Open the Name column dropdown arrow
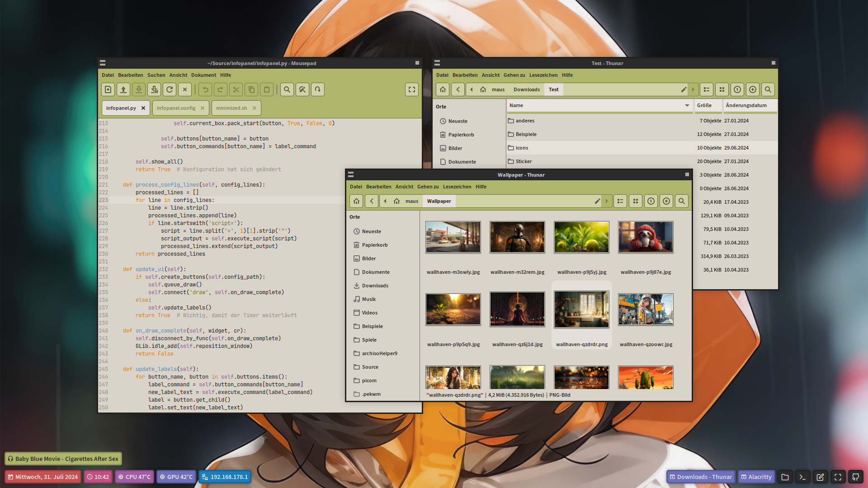The width and height of the screenshot is (868, 488). [x=687, y=106]
